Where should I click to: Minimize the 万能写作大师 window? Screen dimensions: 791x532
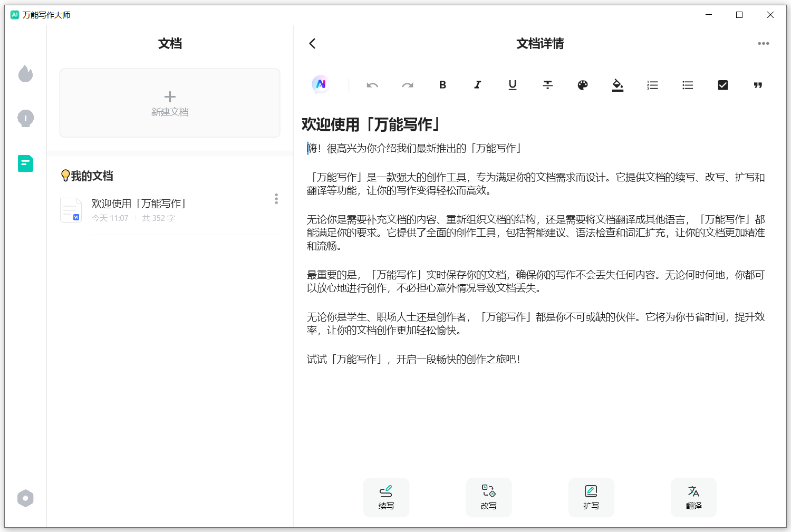pyautogui.click(x=709, y=15)
